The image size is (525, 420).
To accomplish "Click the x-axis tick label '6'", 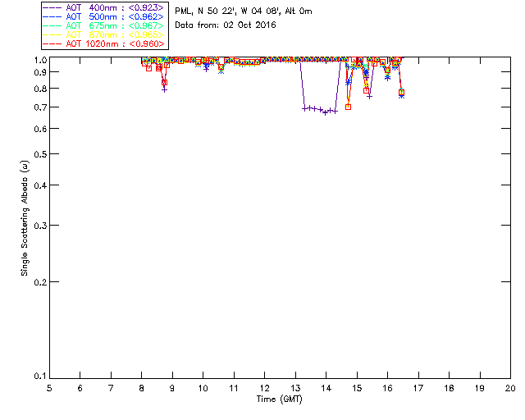I will click(80, 388).
